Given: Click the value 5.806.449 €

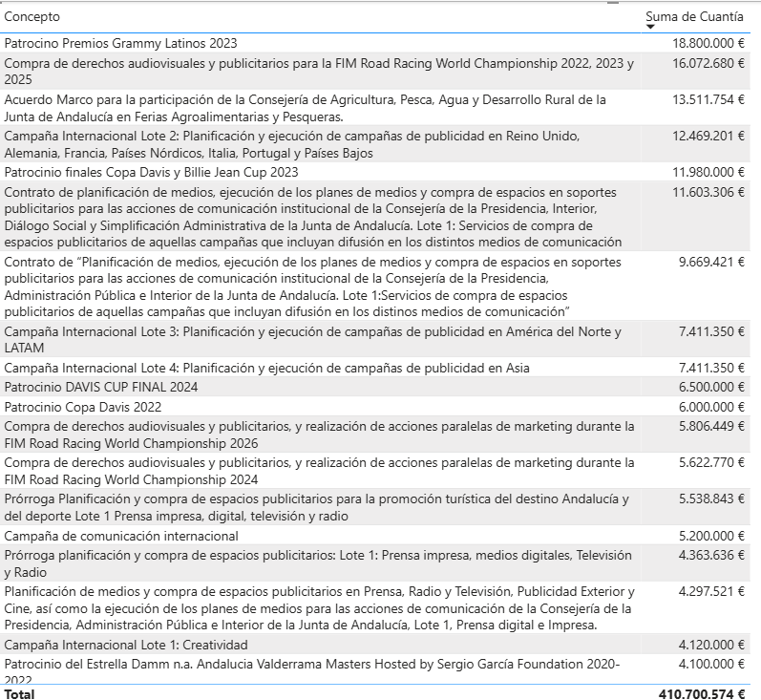Looking at the screenshot, I should [x=711, y=426].
